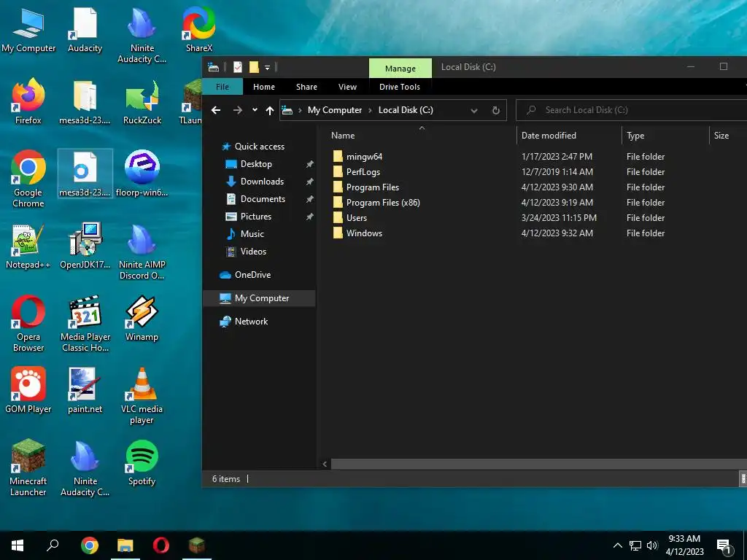Select Downloads in the navigation pane
The height and width of the screenshot is (560, 747).
pyautogui.click(x=262, y=182)
